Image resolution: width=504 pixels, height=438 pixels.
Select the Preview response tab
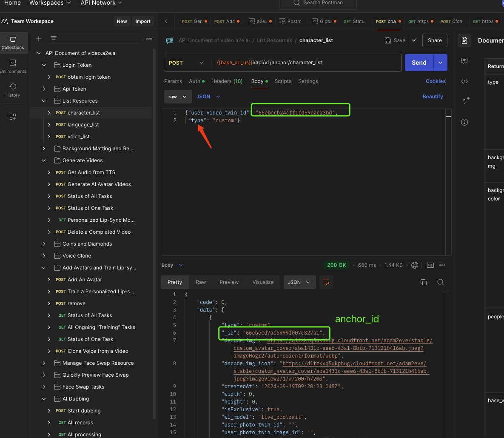pyautogui.click(x=229, y=282)
